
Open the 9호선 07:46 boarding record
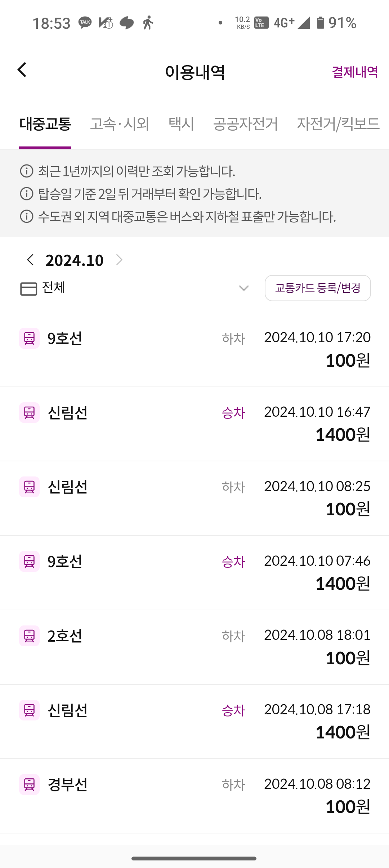tap(194, 573)
